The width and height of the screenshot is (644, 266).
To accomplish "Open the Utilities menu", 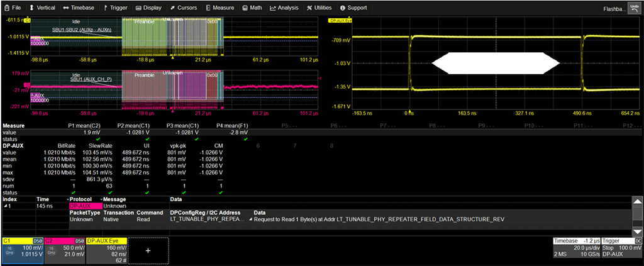I will coord(319,8).
